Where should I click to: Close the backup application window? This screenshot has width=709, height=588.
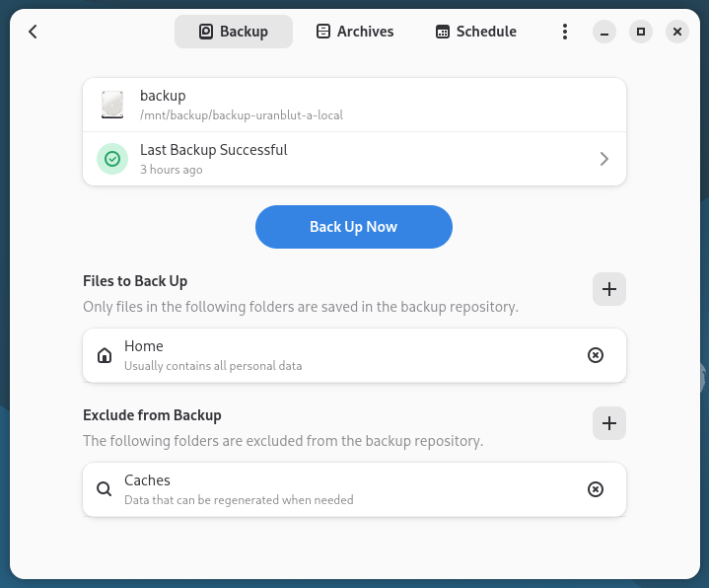click(x=676, y=32)
